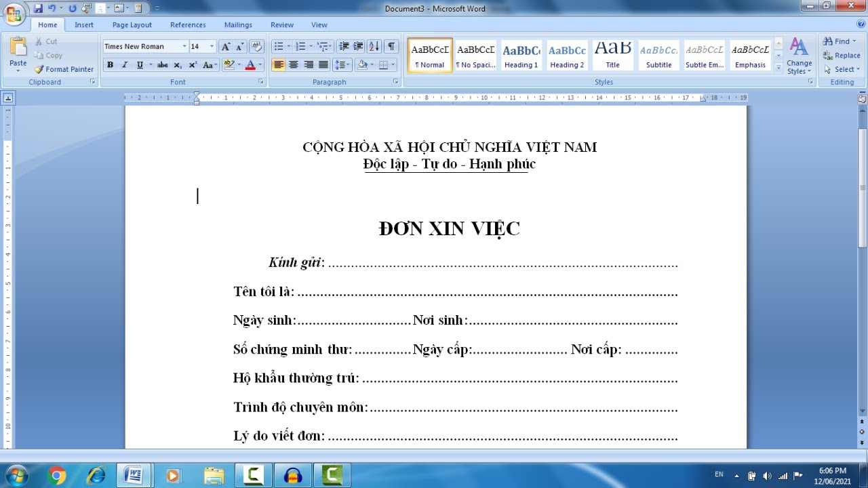Image resolution: width=868 pixels, height=488 pixels.
Task: Click the Find binoculars button
Action: [x=841, y=41]
